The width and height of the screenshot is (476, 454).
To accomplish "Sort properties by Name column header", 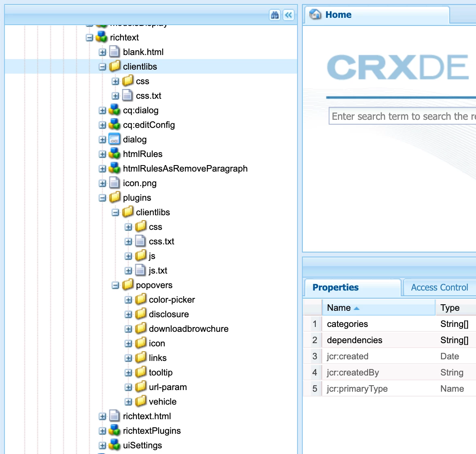I will click(378, 308).
